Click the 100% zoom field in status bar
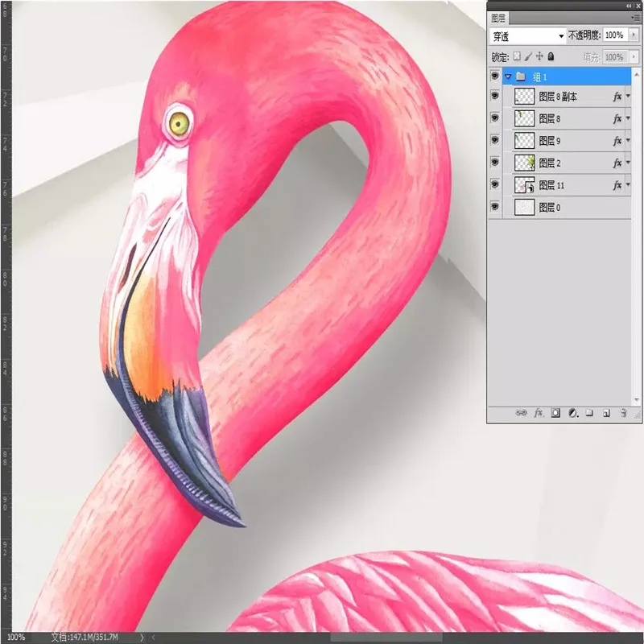The height and width of the screenshot is (644, 644). pyautogui.click(x=16, y=637)
